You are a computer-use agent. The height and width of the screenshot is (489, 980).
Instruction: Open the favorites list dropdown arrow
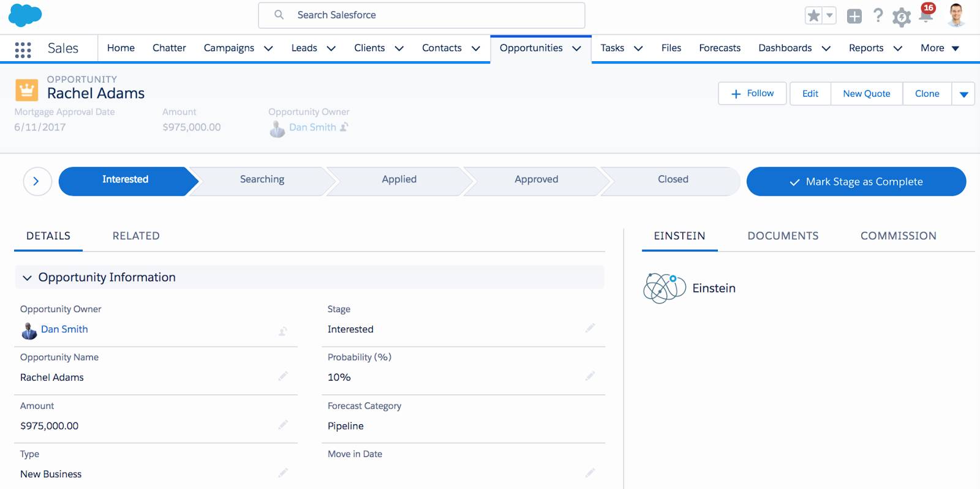[x=829, y=16]
